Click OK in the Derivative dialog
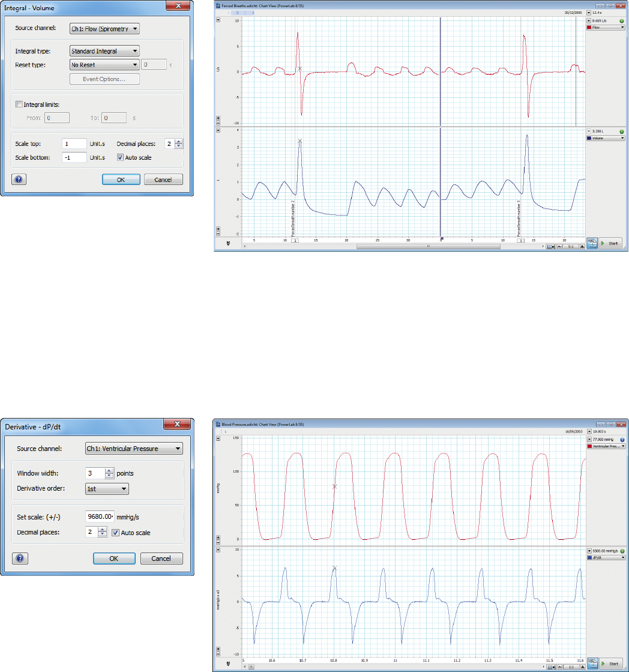The height and width of the screenshot is (672, 629). click(114, 558)
